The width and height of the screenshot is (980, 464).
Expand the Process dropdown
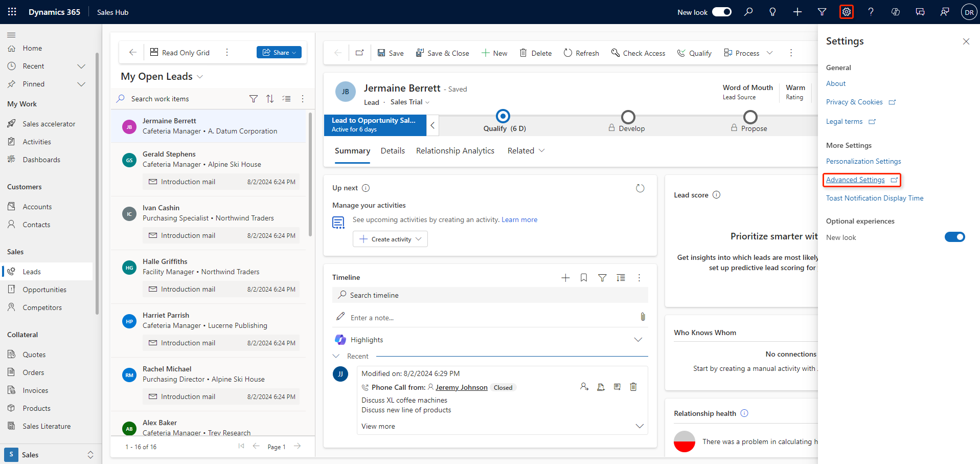click(770, 53)
